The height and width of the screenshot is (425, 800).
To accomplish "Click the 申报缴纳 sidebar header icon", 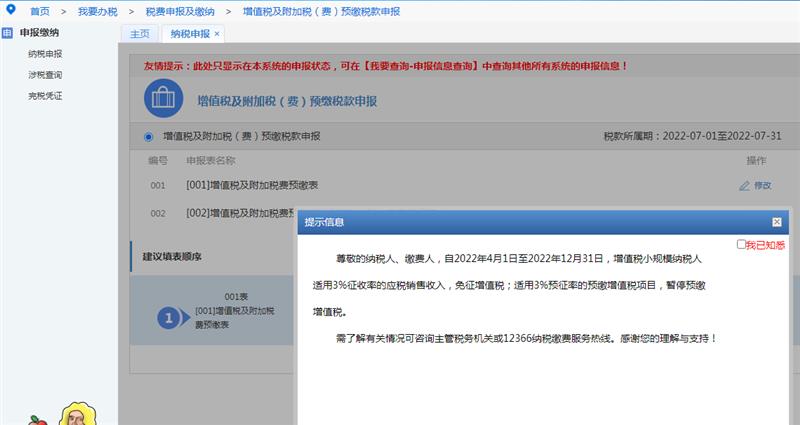I will click(8, 33).
